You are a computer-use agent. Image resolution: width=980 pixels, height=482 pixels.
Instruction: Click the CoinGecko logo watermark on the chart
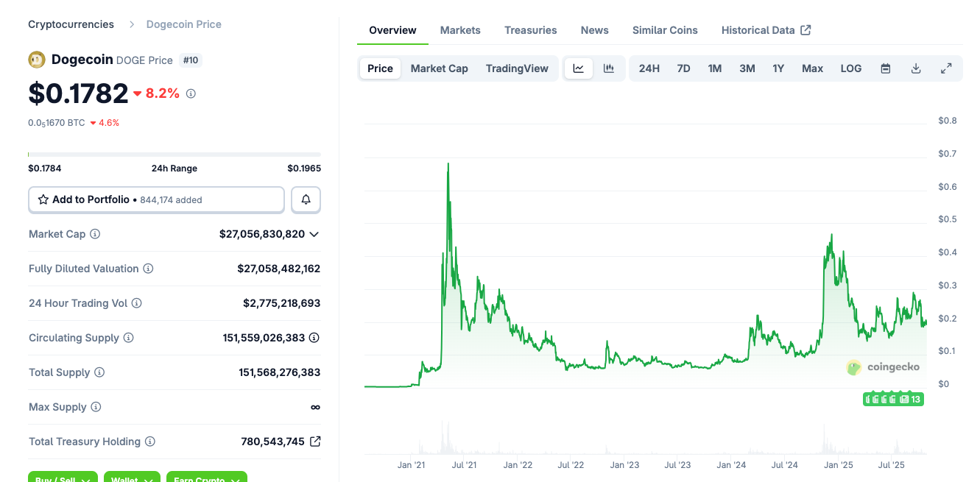[883, 367]
